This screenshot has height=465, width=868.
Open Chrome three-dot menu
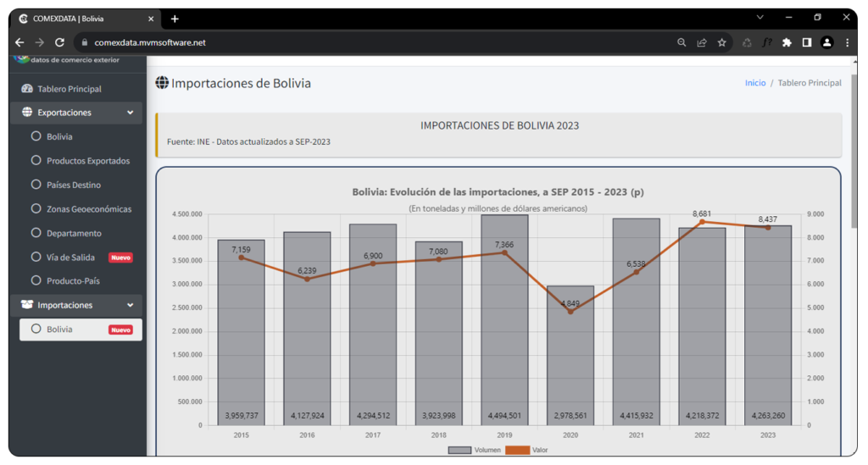[x=848, y=42]
